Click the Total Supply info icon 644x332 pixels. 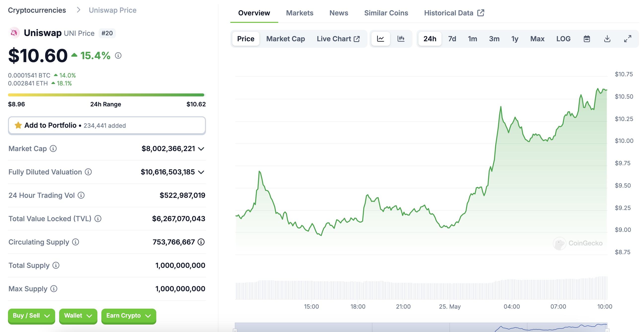(56, 265)
